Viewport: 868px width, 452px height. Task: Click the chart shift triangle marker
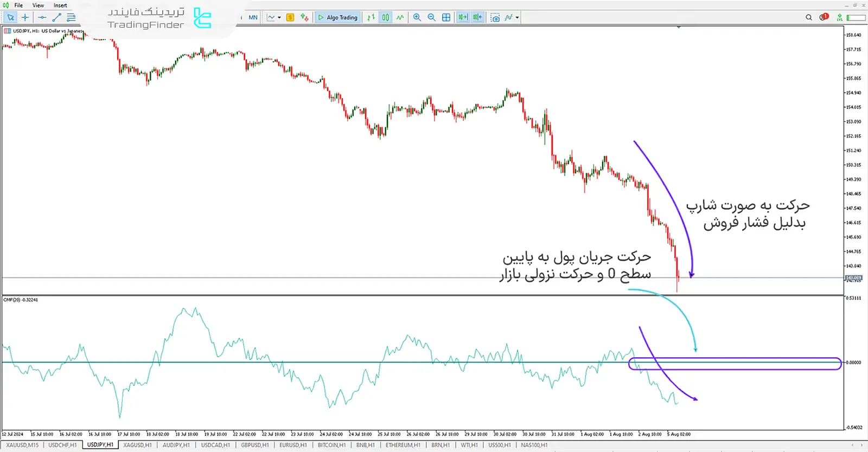[x=679, y=27]
